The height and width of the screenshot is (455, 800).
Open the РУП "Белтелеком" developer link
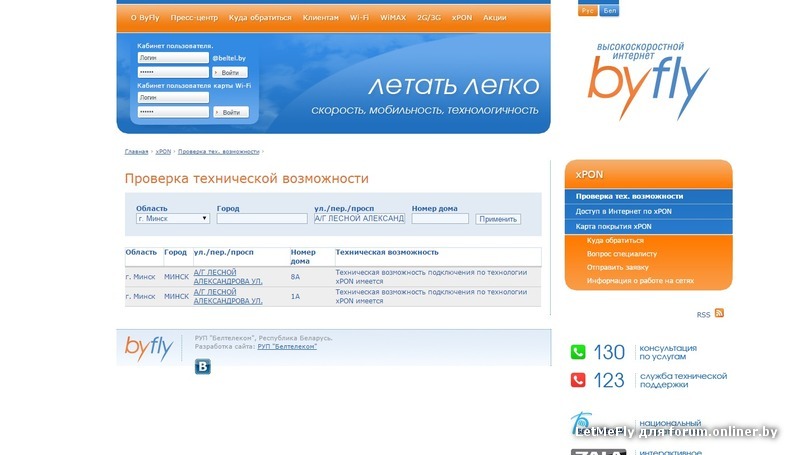tap(287, 346)
